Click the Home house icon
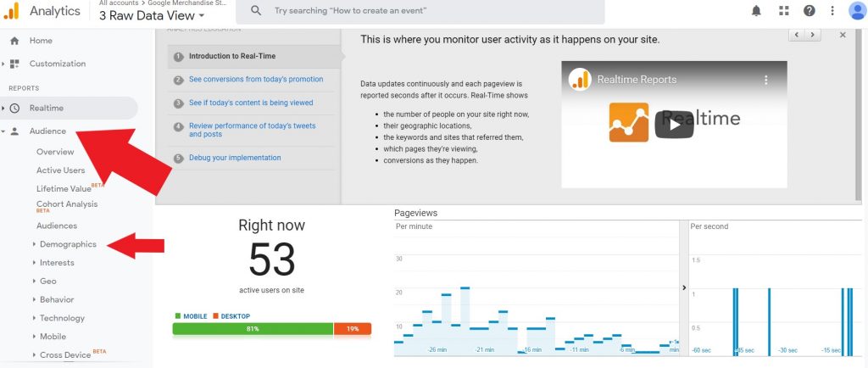The width and height of the screenshot is (868, 368). point(14,41)
